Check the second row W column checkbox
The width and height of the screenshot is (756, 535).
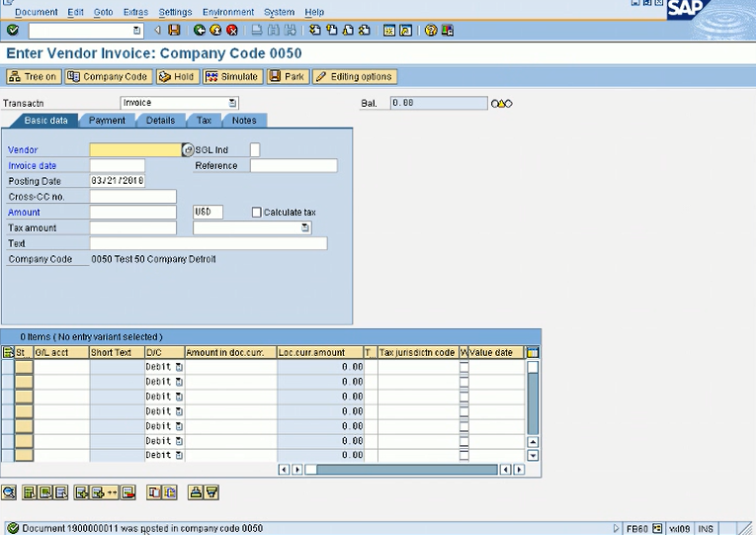click(463, 382)
